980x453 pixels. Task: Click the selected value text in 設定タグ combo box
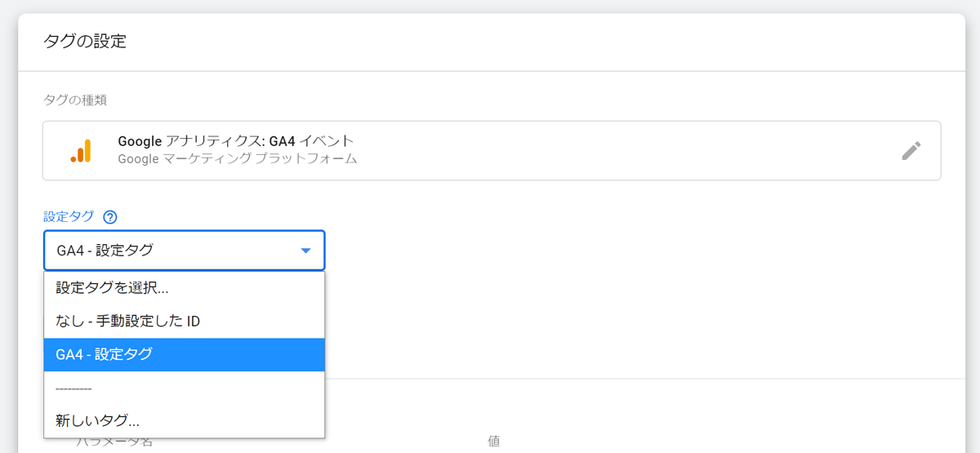(105, 251)
